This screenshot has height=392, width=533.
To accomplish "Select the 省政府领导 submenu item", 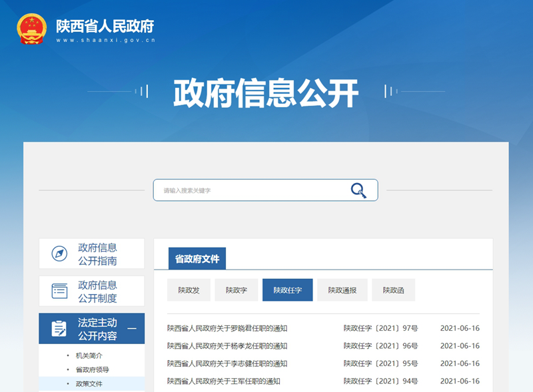I will pyautogui.click(x=92, y=369).
